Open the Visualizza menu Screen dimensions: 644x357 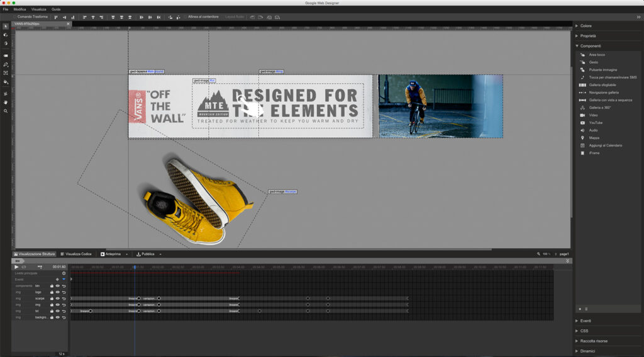click(38, 9)
